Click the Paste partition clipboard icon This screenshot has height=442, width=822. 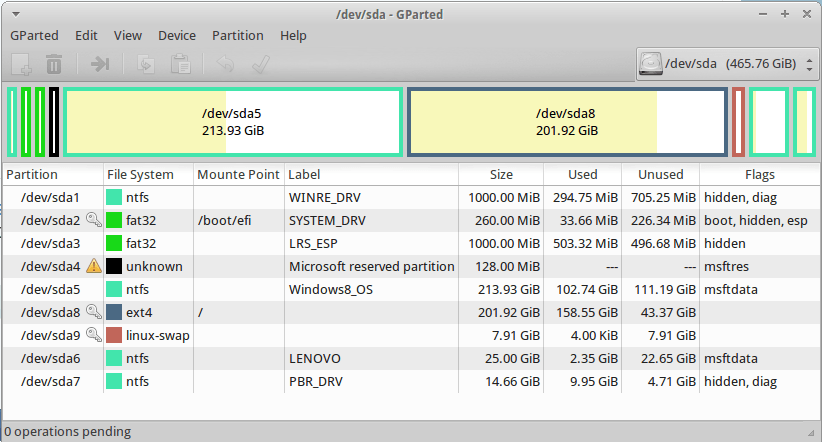181,65
